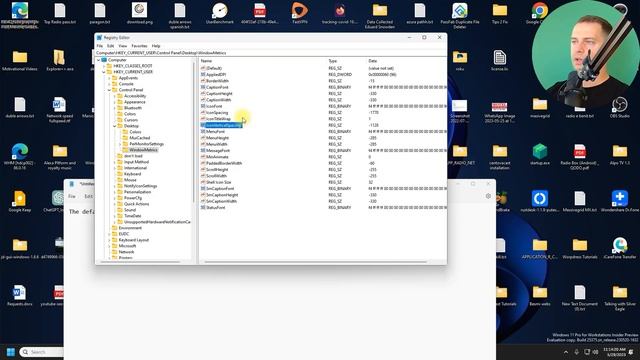This screenshot has width=640, height=360.
Task: Select the IconTitleWrap value
Action: pos(218,119)
